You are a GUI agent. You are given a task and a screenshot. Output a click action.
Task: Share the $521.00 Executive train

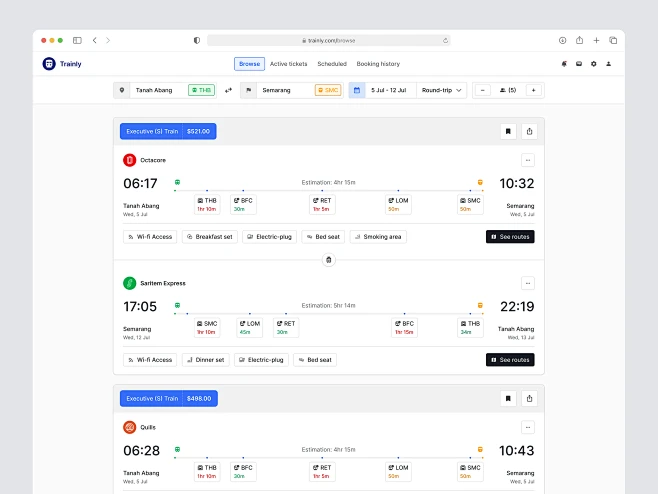coord(529,131)
